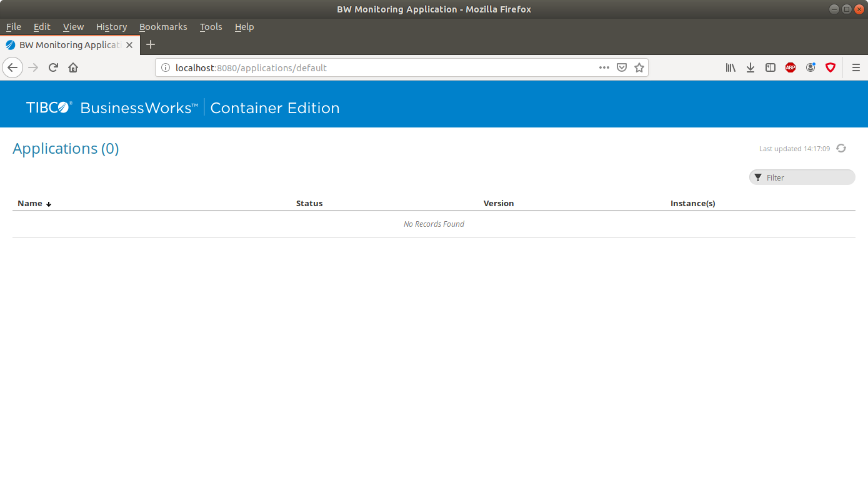Click the BusinessWorks Container Edition title

(x=210, y=107)
